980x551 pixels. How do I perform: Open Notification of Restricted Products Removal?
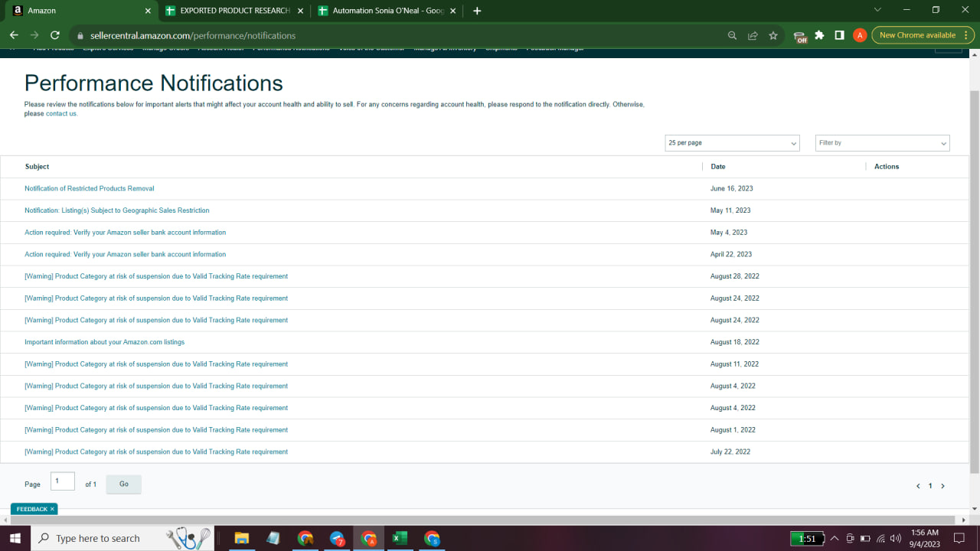coord(89,188)
